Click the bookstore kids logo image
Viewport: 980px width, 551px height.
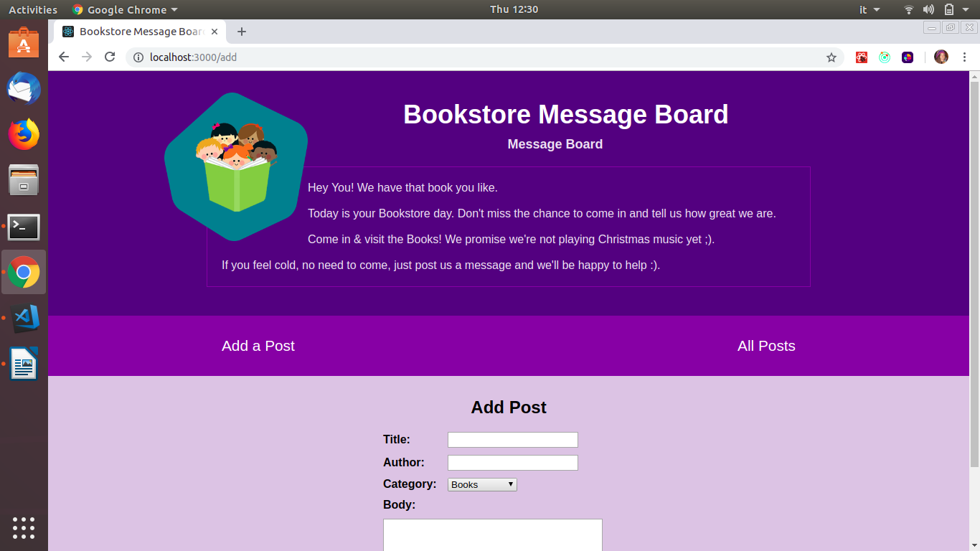[236, 166]
